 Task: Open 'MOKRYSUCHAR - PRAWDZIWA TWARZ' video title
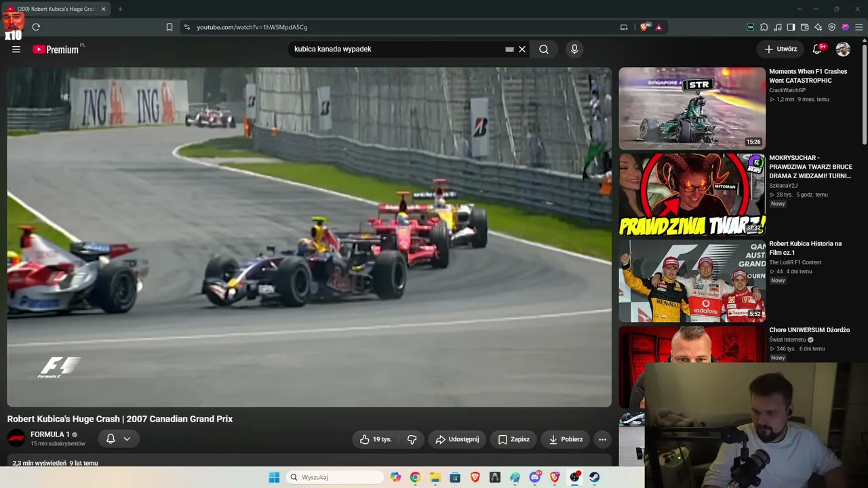click(x=810, y=167)
